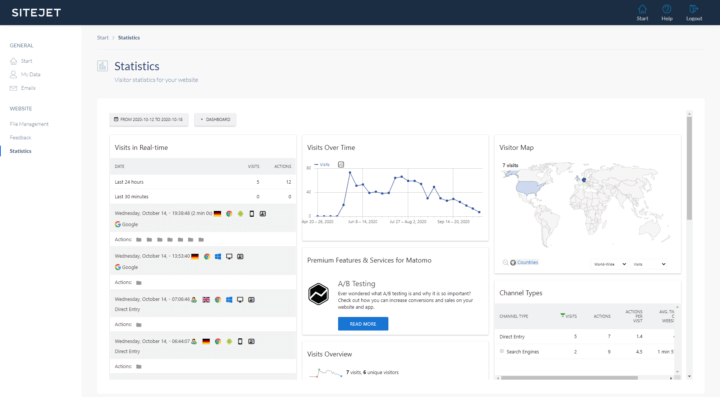Open visitor profile icon for 06:44:07 visit
720x397 pixels.
click(251, 341)
